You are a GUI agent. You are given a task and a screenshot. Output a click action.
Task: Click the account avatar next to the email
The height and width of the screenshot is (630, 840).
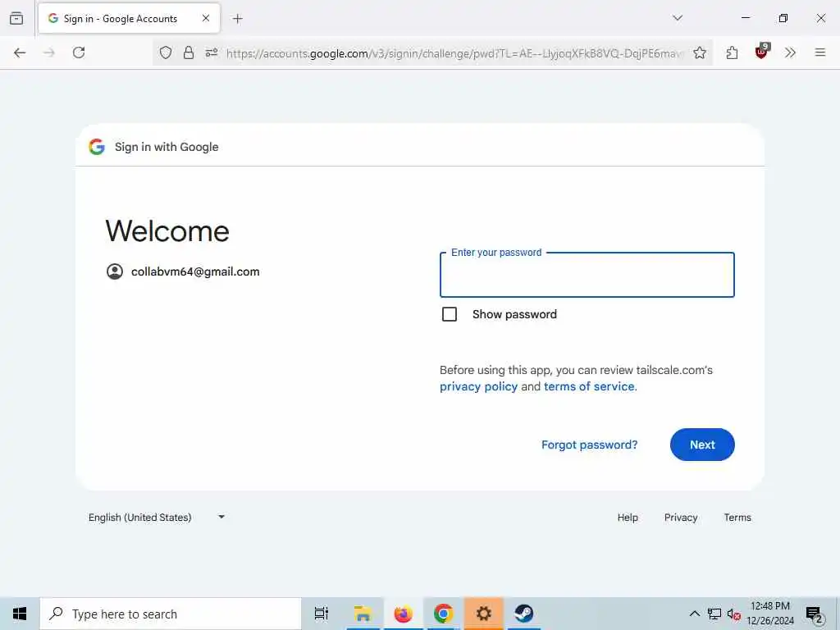coord(115,272)
